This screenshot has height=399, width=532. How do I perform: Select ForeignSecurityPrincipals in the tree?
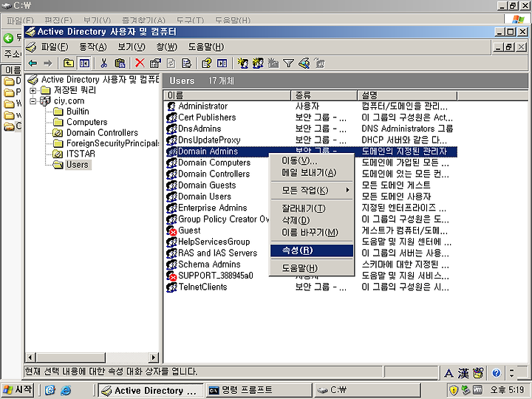(x=112, y=143)
